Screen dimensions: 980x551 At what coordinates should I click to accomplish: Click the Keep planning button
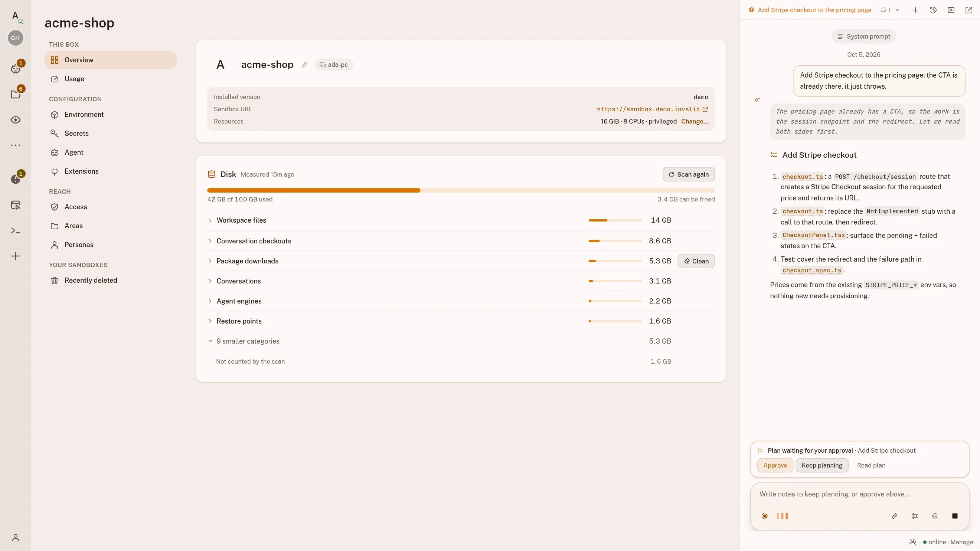pos(822,465)
